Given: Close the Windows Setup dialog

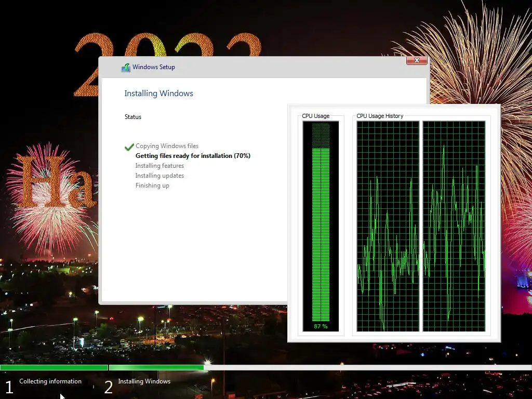Looking at the screenshot, I should 417,60.
